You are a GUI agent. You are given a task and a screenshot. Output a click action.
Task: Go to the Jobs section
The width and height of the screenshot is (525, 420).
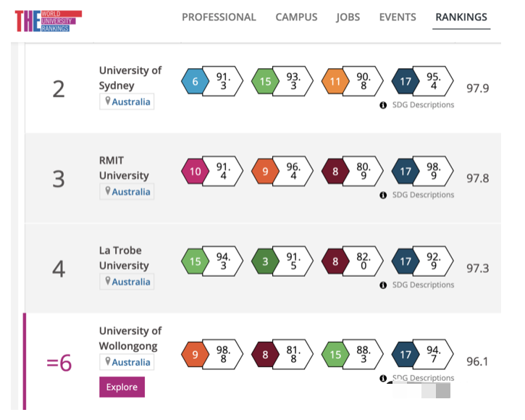348,17
